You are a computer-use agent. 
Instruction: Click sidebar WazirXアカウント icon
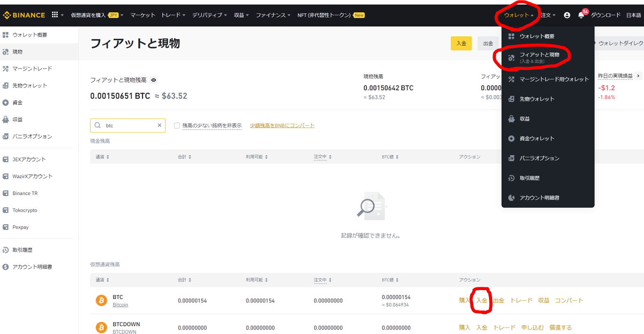6,176
